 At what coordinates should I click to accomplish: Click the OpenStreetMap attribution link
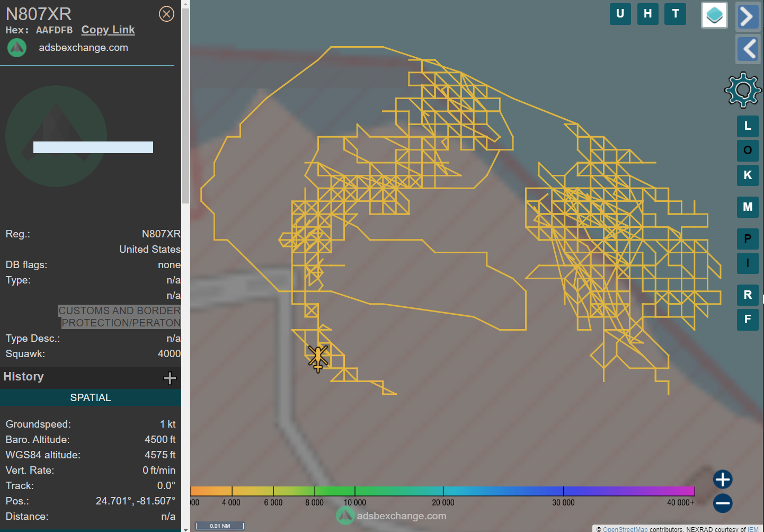[x=625, y=529]
